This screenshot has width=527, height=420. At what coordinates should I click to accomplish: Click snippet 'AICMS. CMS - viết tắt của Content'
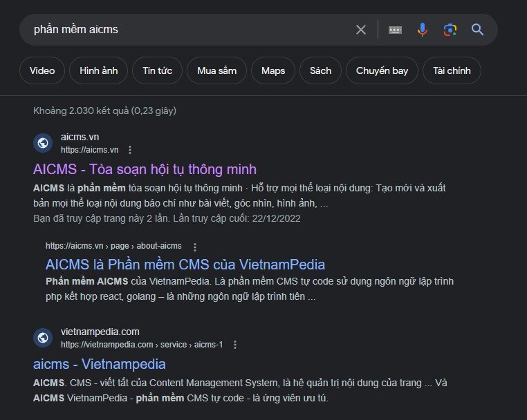pos(240,390)
